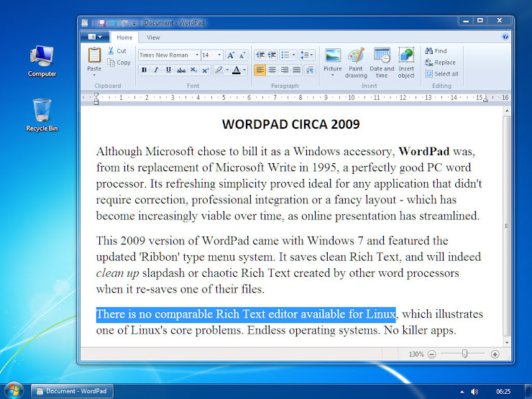Expand the Paste options arrow
Image resolution: width=532 pixels, height=399 pixels.
coord(94,75)
